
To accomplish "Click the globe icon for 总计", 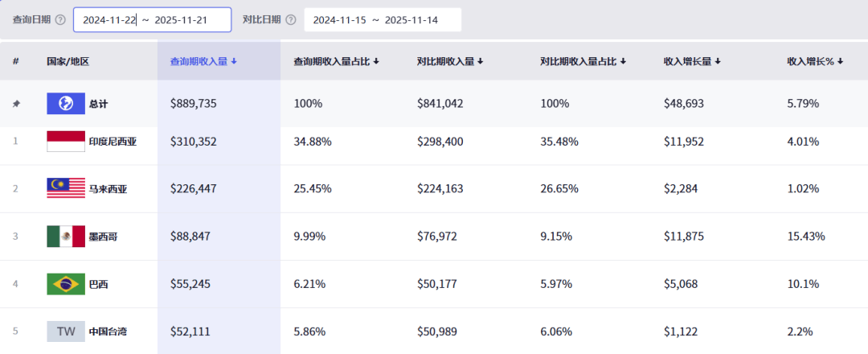I will (x=66, y=104).
